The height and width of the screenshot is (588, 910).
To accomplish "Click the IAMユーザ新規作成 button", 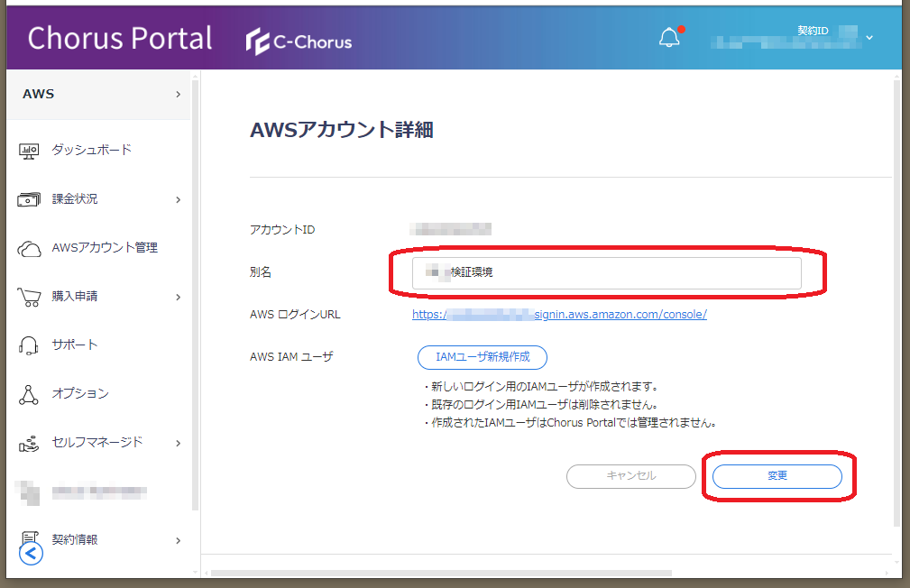I will click(x=482, y=357).
